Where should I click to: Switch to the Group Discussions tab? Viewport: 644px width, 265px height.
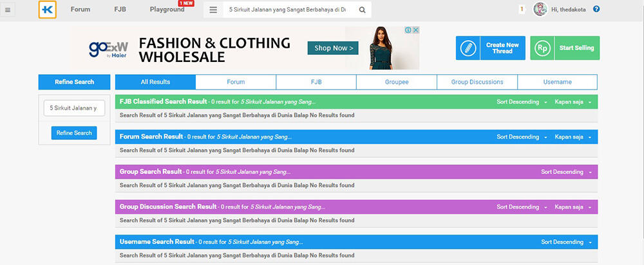(477, 82)
